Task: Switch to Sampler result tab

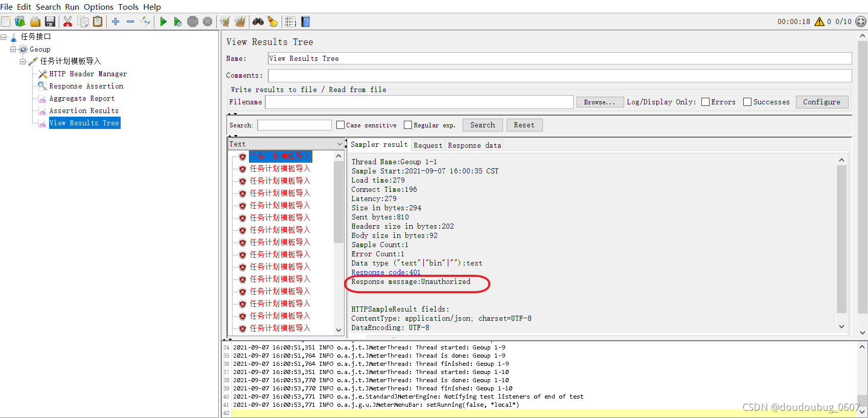Action: (x=379, y=145)
